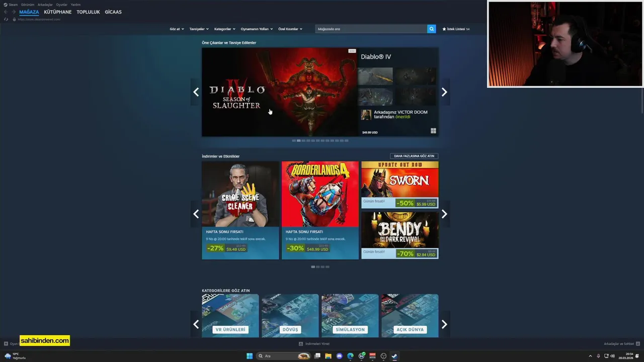Screen dimensions: 644x362
Task: Expand the Tavsiyeler dropdown
Action: [x=199, y=29]
